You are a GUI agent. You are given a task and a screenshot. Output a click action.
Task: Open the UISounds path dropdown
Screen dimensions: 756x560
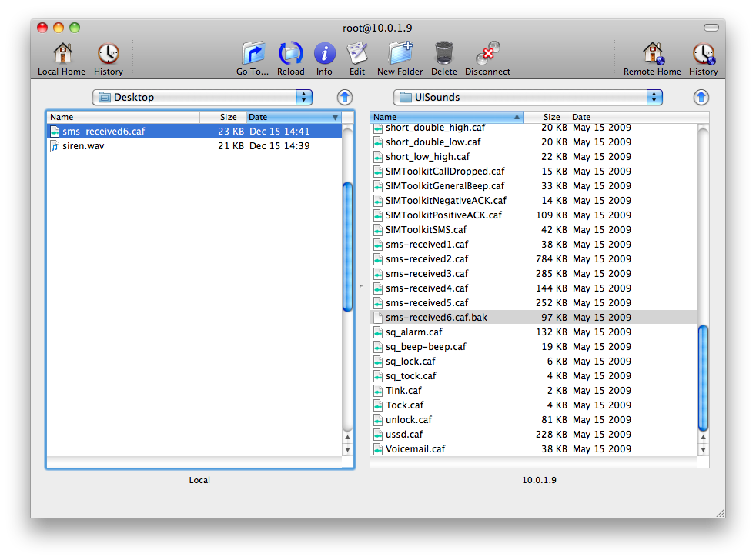(x=527, y=97)
